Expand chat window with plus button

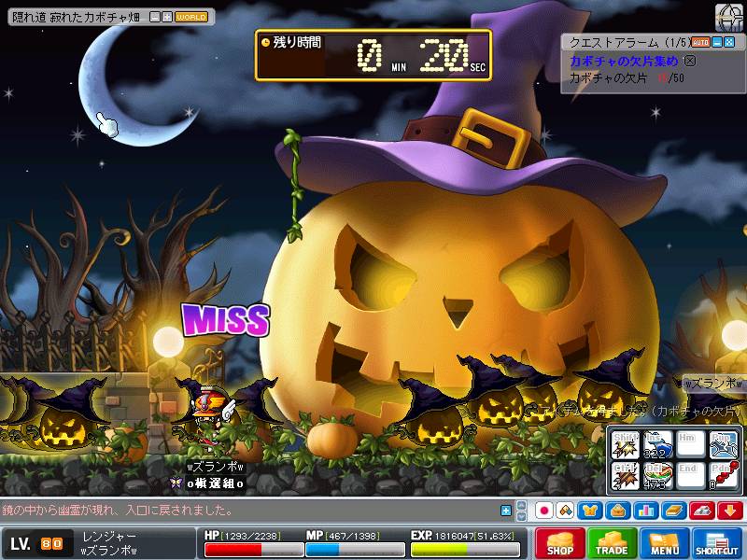[506, 511]
